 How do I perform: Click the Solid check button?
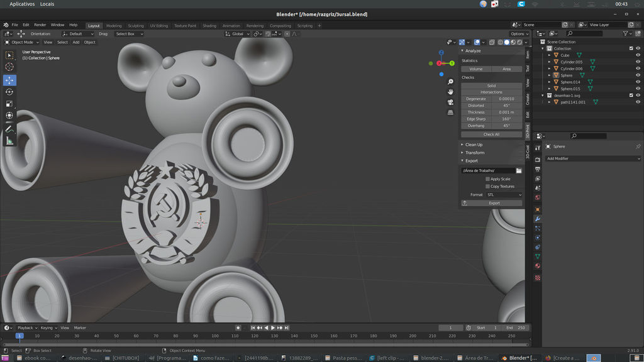(x=492, y=85)
